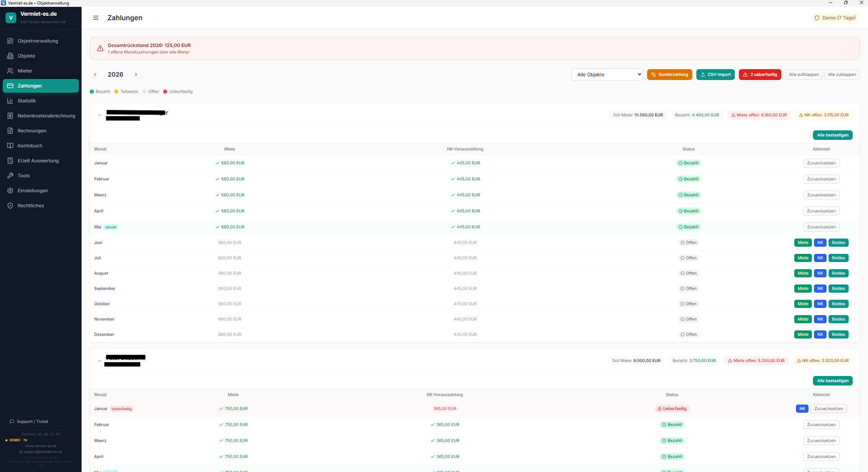The height and width of the screenshot is (472, 868).
Task: Open the Tools wrench entry
Action: coord(41,176)
